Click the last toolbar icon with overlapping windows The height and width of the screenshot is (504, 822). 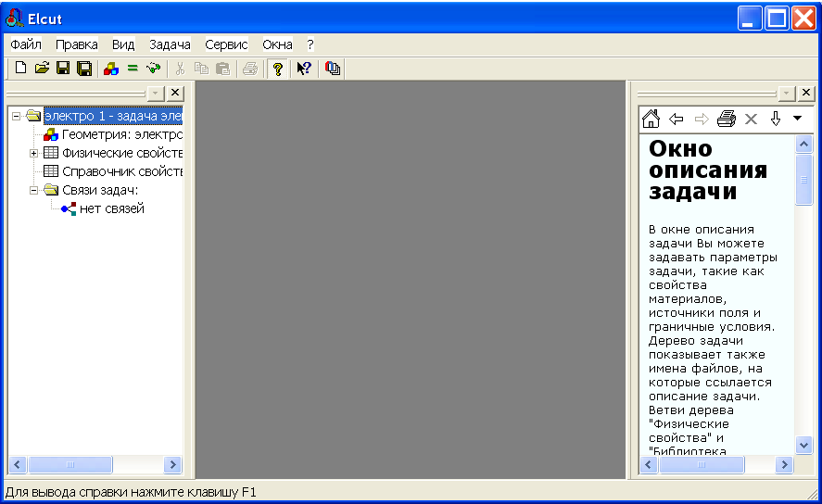(333, 69)
